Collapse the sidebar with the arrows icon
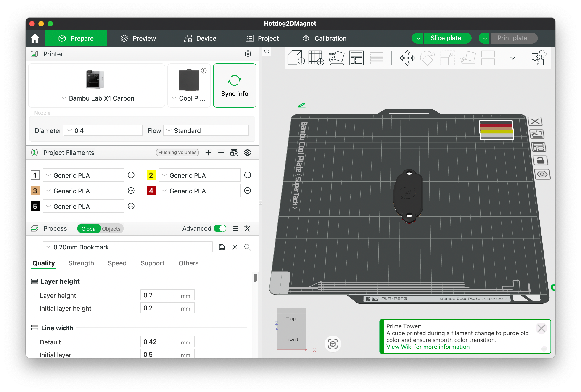Screen dimensions: 581x392 pyautogui.click(x=267, y=51)
